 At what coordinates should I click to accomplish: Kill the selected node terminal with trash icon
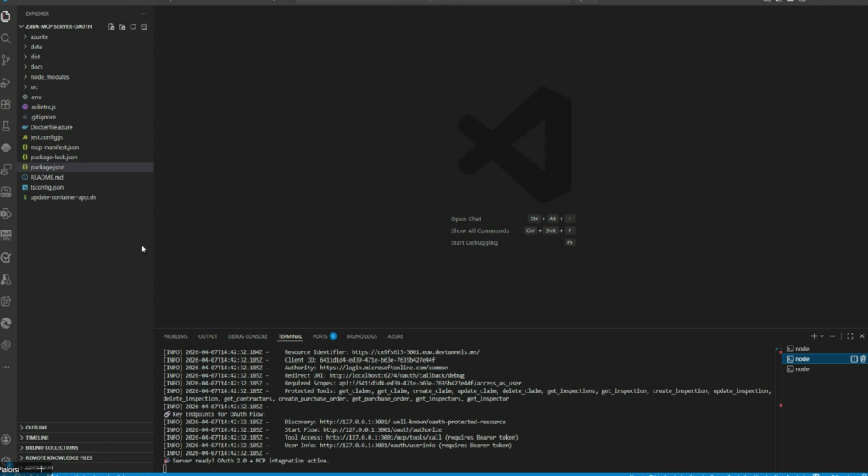(x=863, y=359)
